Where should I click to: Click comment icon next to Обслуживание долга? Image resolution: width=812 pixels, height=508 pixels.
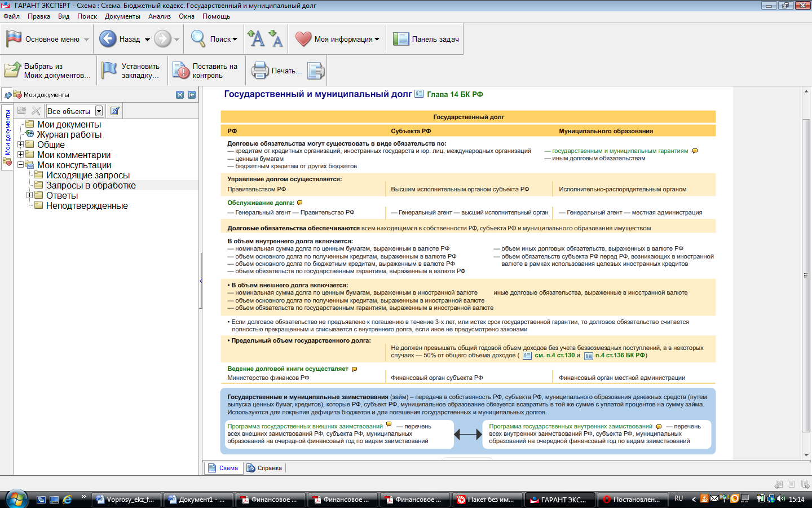pyautogui.click(x=300, y=203)
